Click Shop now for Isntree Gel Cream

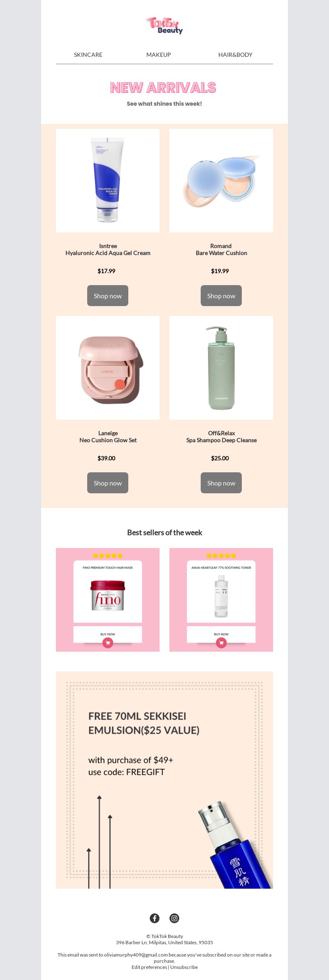click(x=108, y=295)
